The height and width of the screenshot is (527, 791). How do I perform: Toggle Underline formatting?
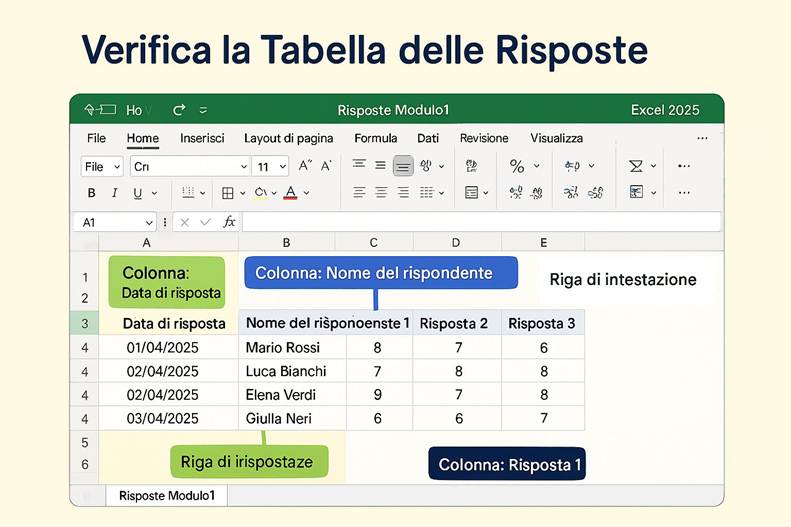pyautogui.click(x=137, y=193)
